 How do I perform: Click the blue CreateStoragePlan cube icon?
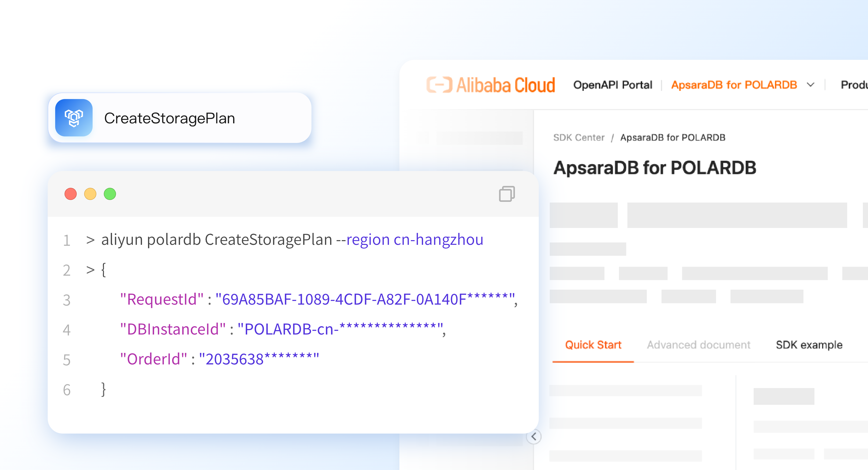coord(74,118)
